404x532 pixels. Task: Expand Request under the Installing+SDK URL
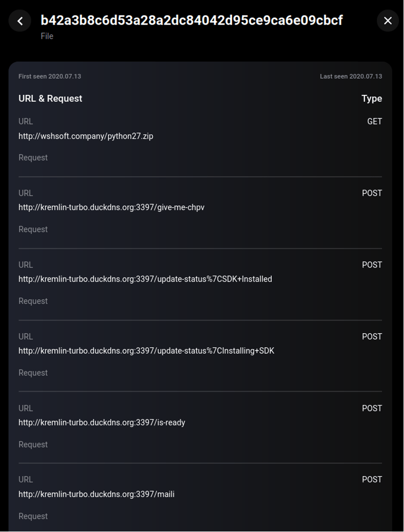click(33, 373)
